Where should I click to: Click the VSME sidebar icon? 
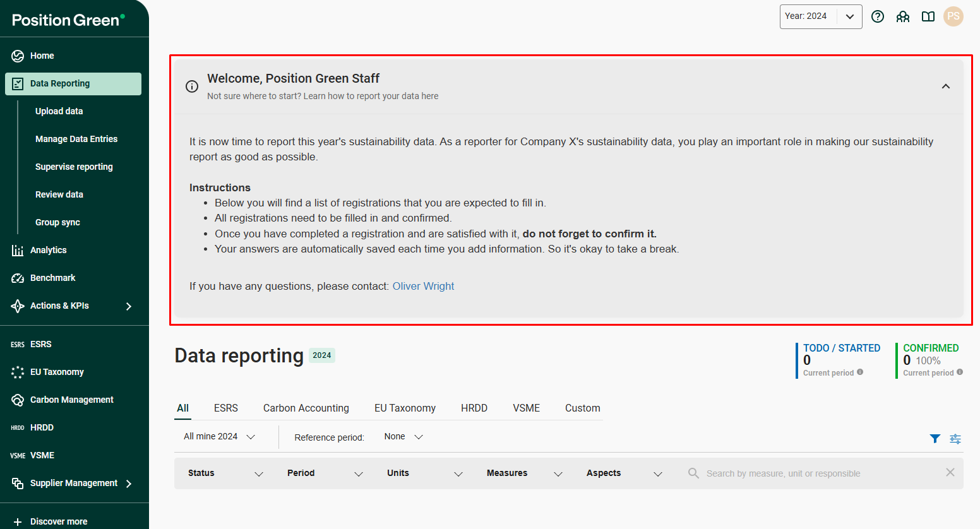18,455
